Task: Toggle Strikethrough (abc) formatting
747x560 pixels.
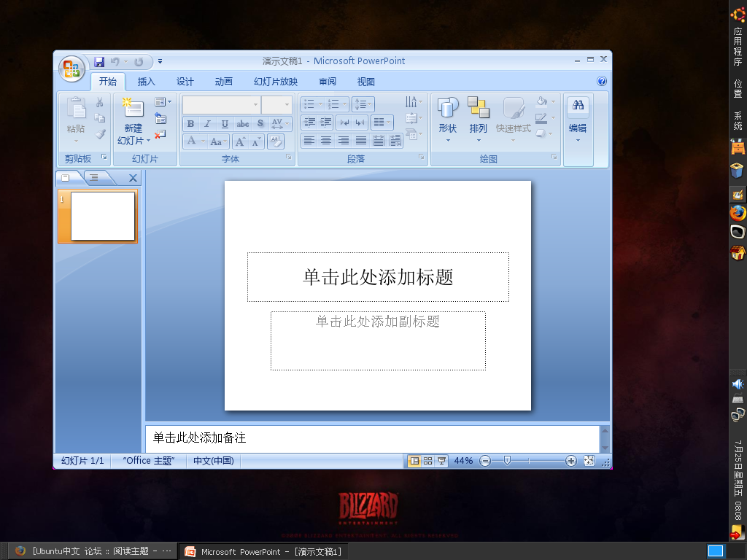Action: (242, 124)
